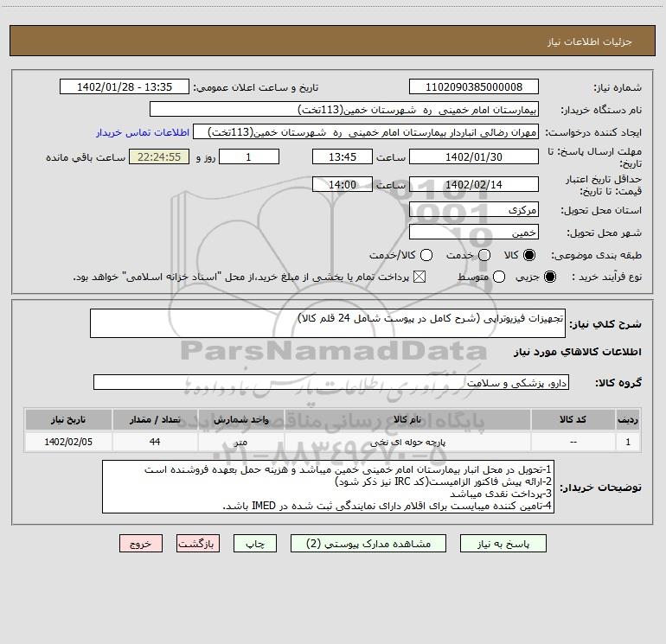Click the row number cell 1
666x644 pixels.
pyautogui.click(x=628, y=442)
